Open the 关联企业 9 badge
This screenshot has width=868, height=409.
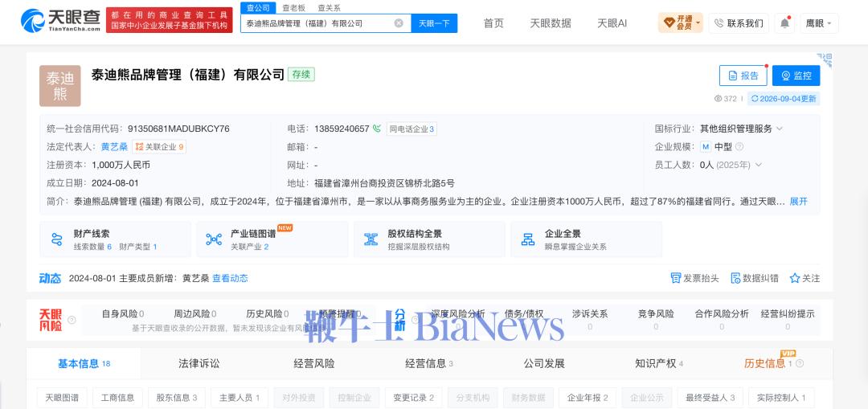point(159,147)
